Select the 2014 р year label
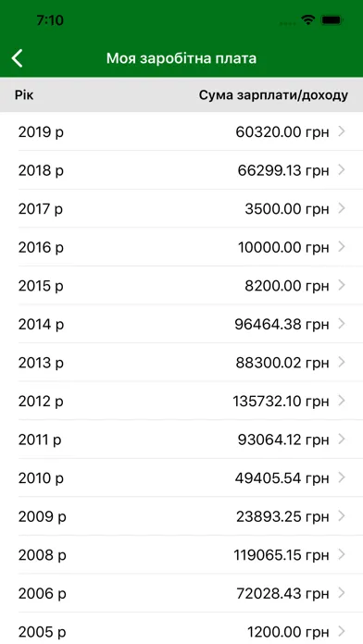Viewport: 363px width, 644px height. [x=41, y=325]
